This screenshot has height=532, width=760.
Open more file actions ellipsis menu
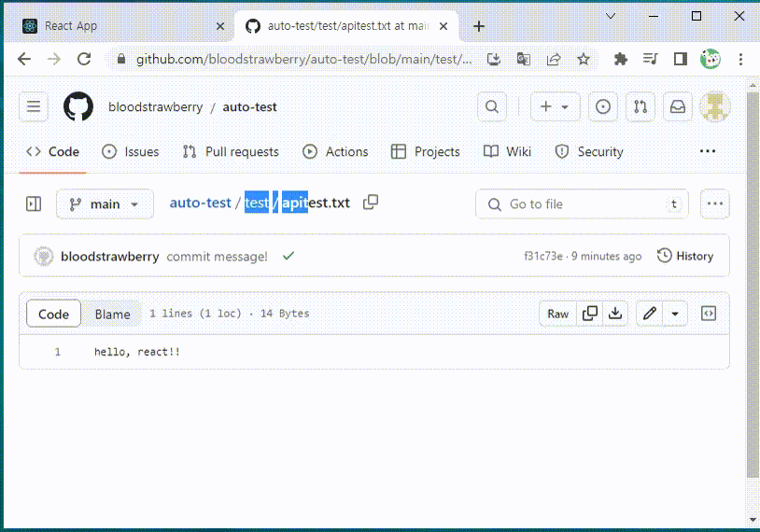click(715, 204)
